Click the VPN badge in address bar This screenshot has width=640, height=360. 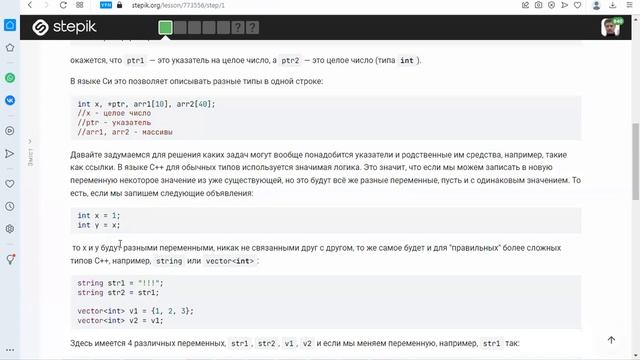[106, 5]
